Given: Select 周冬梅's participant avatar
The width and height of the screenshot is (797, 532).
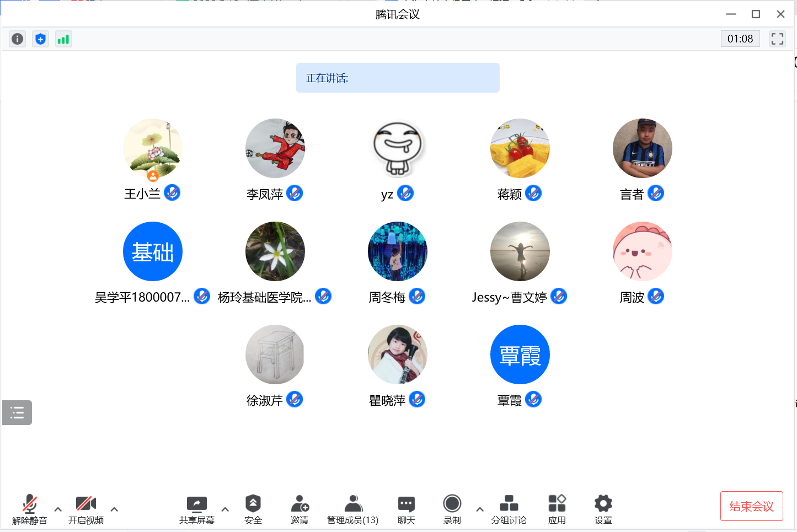Looking at the screenshot, I should (x=398, y=251).
